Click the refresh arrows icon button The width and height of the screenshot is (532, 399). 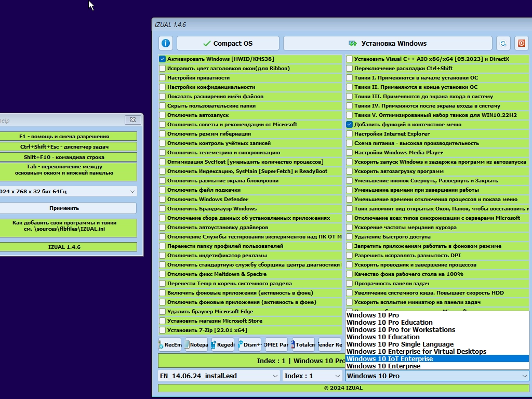point(503,43)
